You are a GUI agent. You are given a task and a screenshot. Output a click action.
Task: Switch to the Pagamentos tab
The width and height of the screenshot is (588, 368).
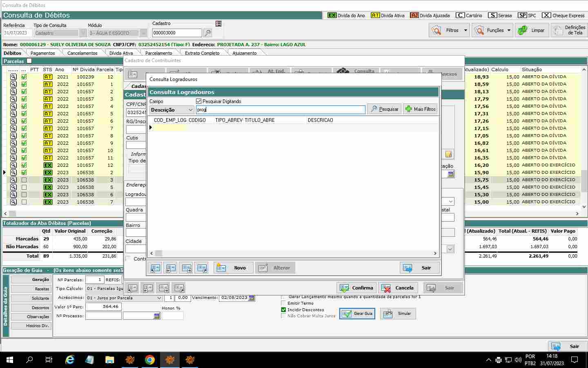[x=42, y=53]
